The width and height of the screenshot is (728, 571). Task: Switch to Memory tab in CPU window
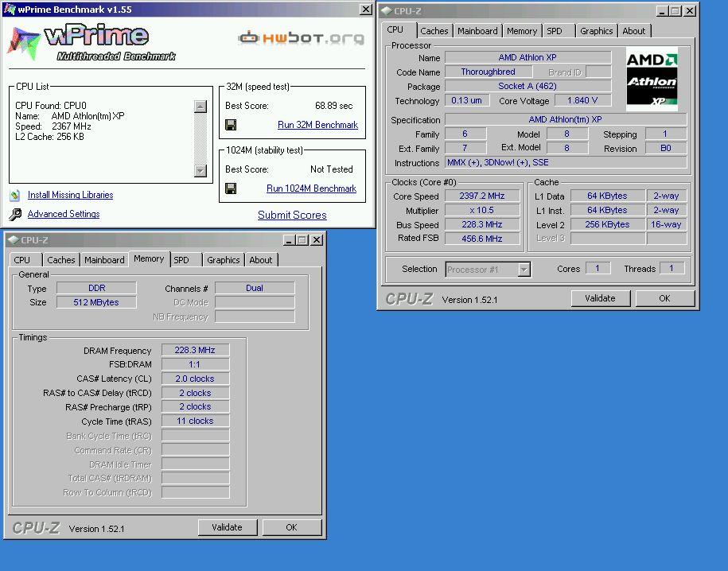pos(522,31)
